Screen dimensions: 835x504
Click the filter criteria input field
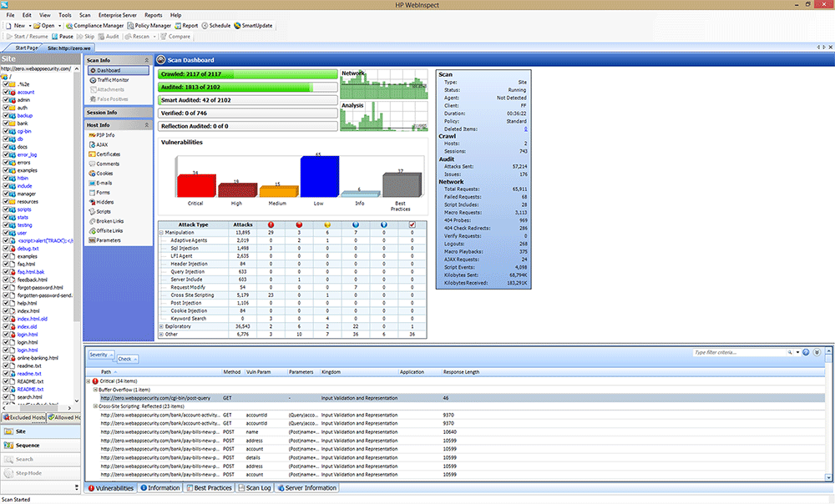[x=740, y=352]
